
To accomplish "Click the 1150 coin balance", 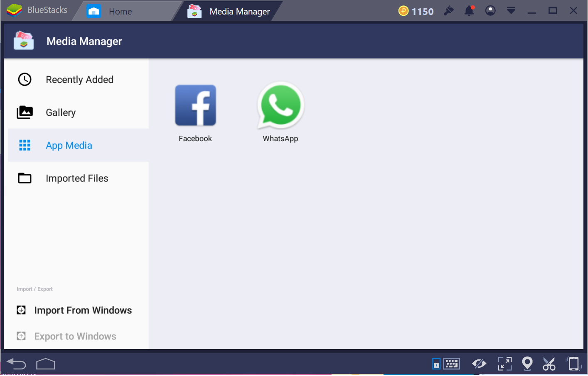I will [x=423, y=11].
